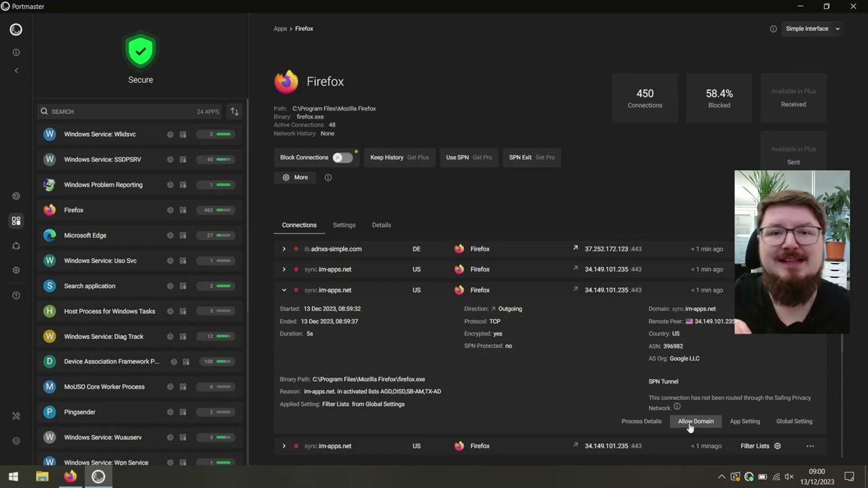Collapse the sidebar with the left arrow

(16, 70)
